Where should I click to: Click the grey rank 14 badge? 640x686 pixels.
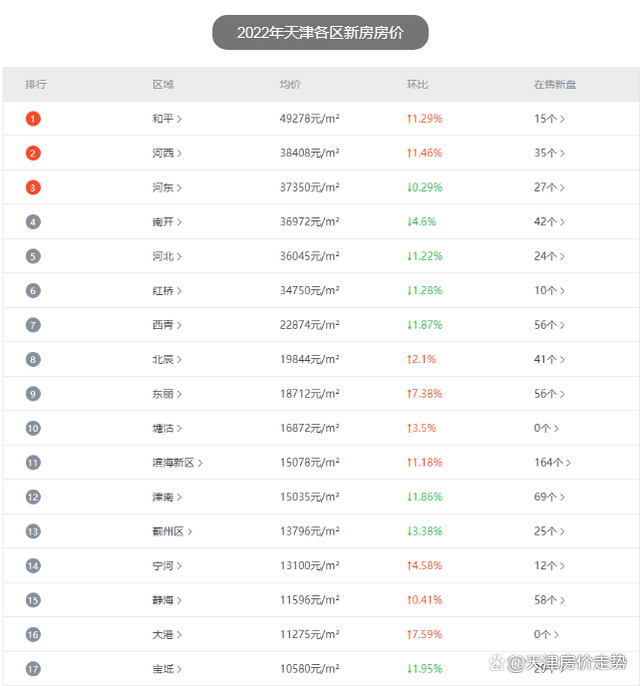[33, 566]
